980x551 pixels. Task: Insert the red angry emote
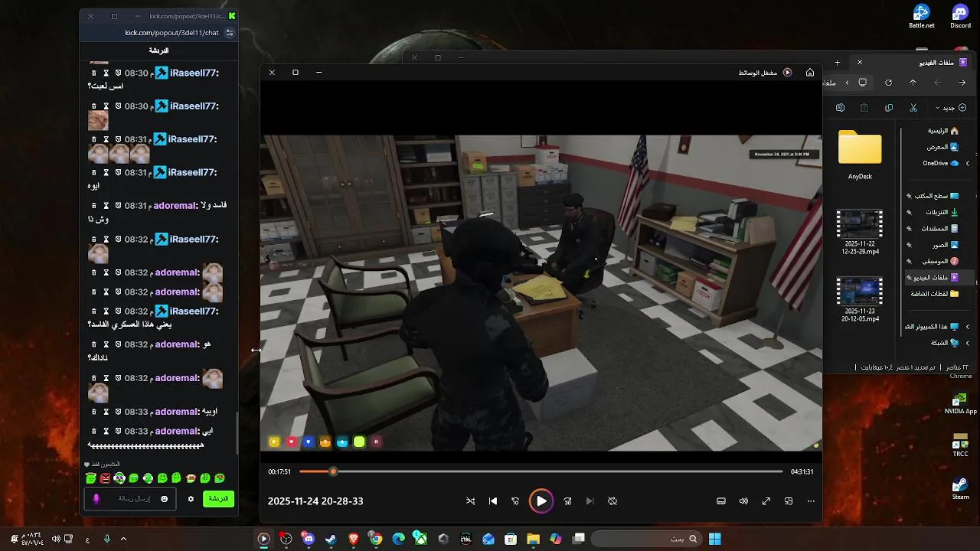click(x=105, y=478)
